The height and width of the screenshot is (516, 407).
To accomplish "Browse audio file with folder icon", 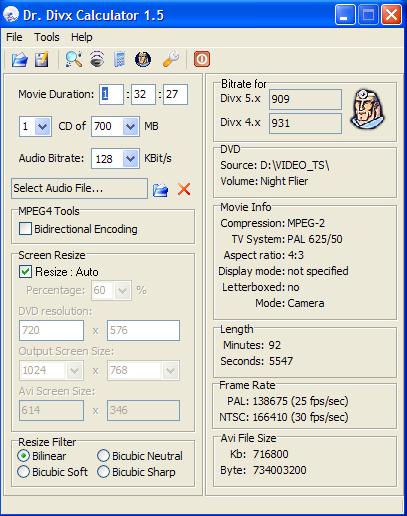I will 160,190.
